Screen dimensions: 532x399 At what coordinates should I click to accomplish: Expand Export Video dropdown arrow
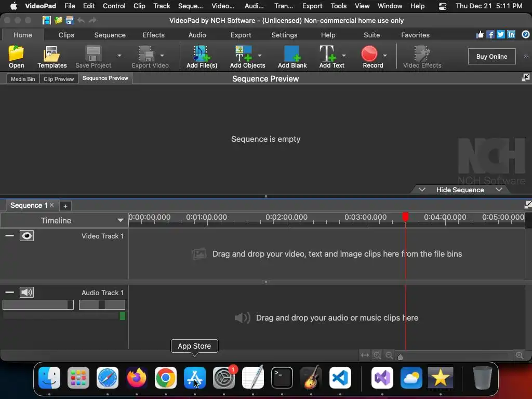pyautogui.click(x=162, y=55)
